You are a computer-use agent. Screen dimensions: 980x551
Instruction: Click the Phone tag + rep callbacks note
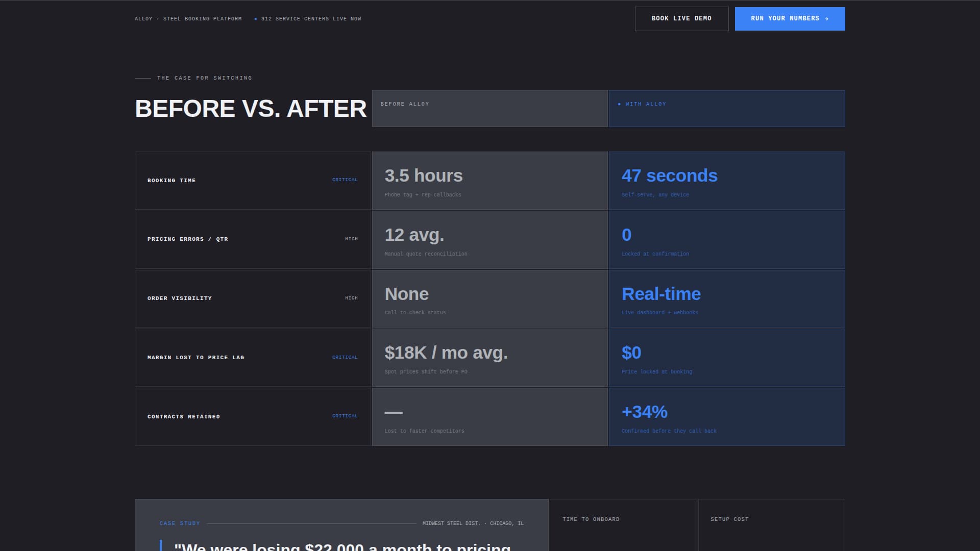(423, 195)
